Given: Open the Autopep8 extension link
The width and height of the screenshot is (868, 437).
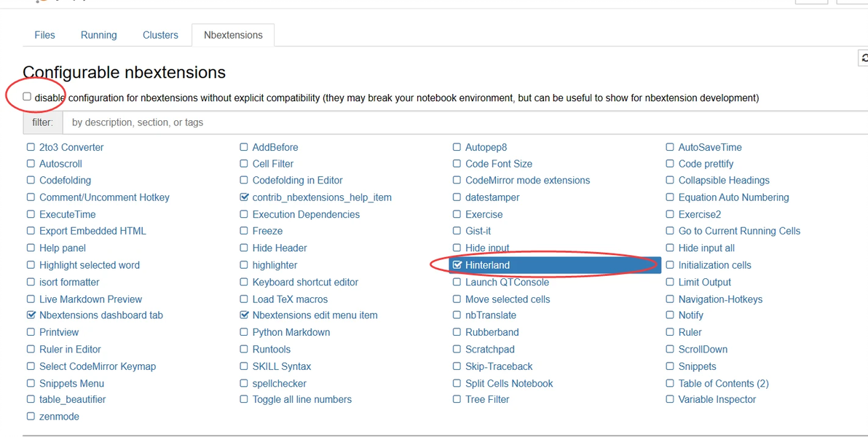Looking at the screenshot, I should point(486,147).
